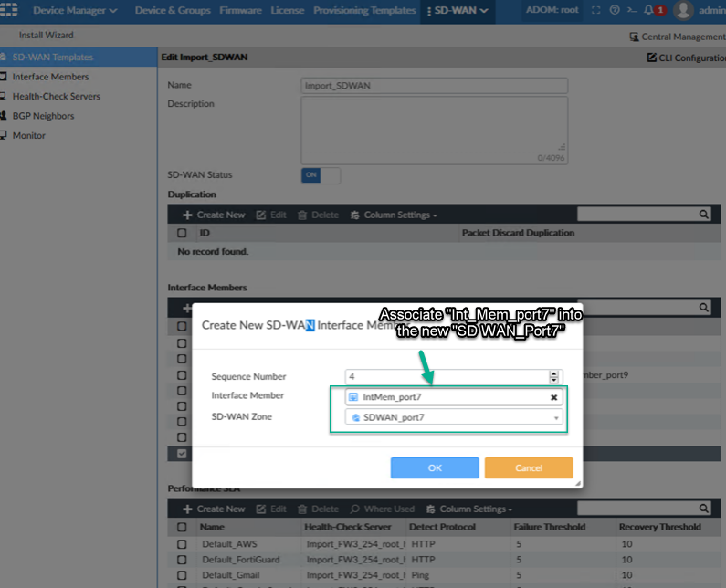
Task: Toggle full screen mode icon
Action: click(x=596, y=10)
